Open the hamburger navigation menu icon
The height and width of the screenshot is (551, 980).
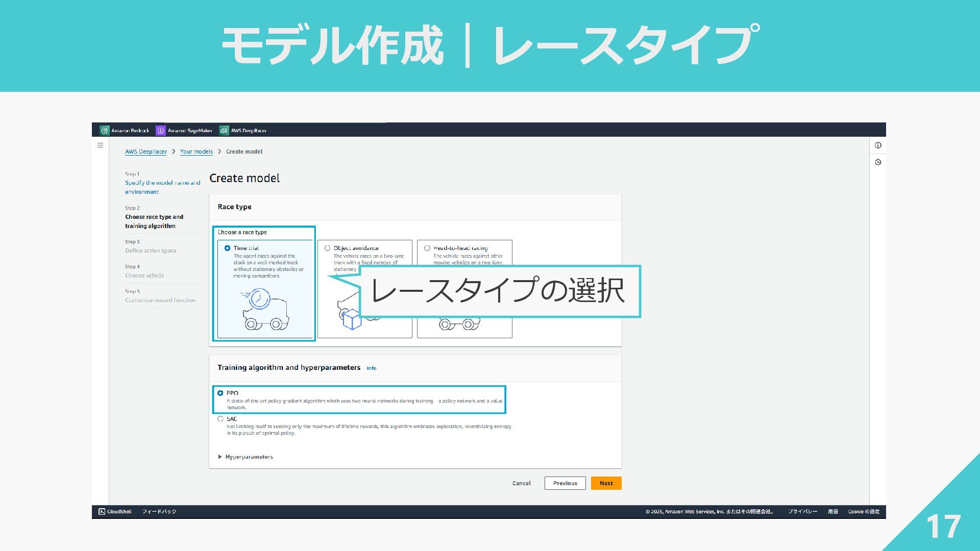[100, 145]
